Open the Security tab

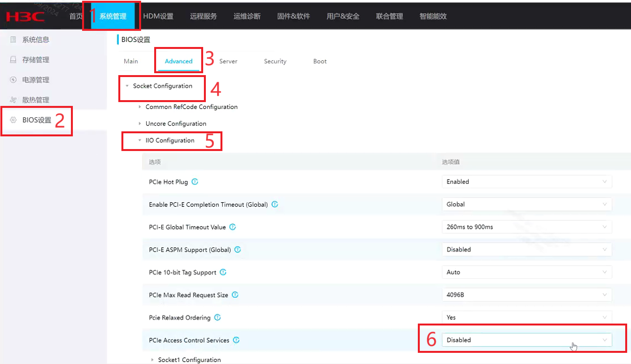(275, 61)
